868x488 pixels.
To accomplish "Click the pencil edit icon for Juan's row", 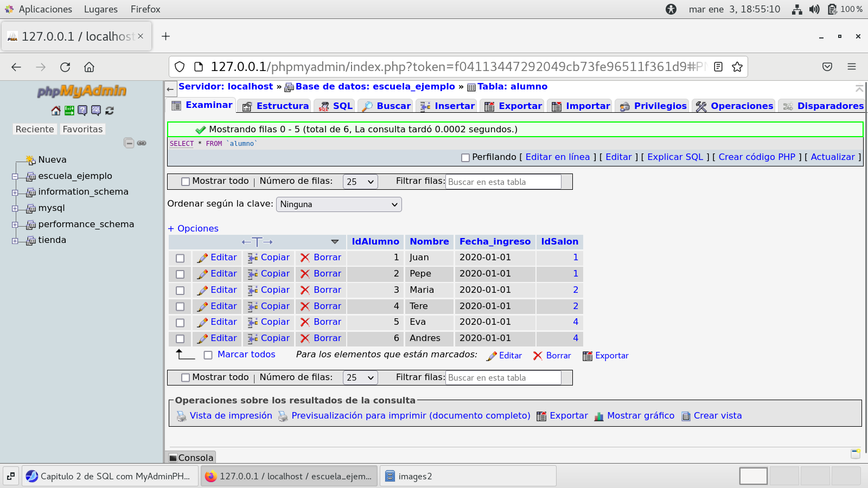I will tap(202, 258).
